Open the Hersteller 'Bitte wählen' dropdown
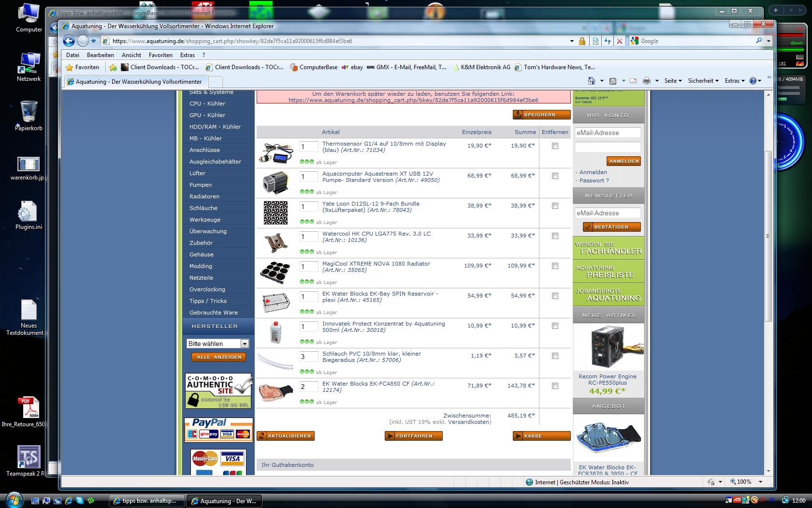812x508 pixels. pyautogui.click(x=217, y=344)
